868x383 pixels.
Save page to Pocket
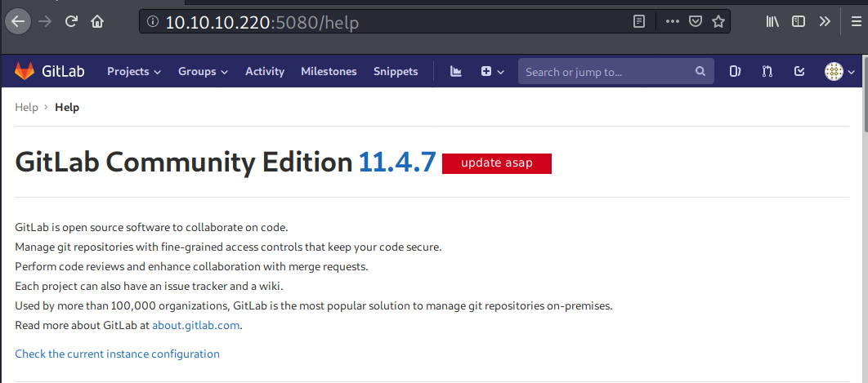pyautogui.click(x=696, y=21)
